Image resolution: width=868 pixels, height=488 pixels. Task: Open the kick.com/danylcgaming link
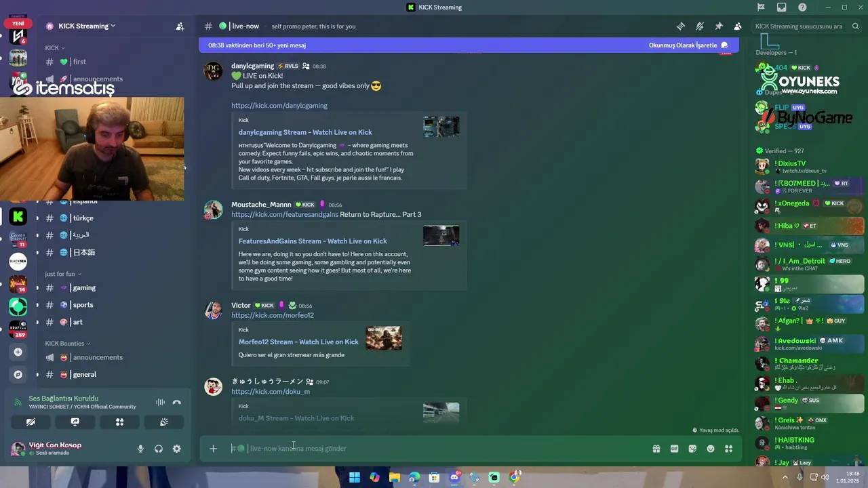click(279, 106)
